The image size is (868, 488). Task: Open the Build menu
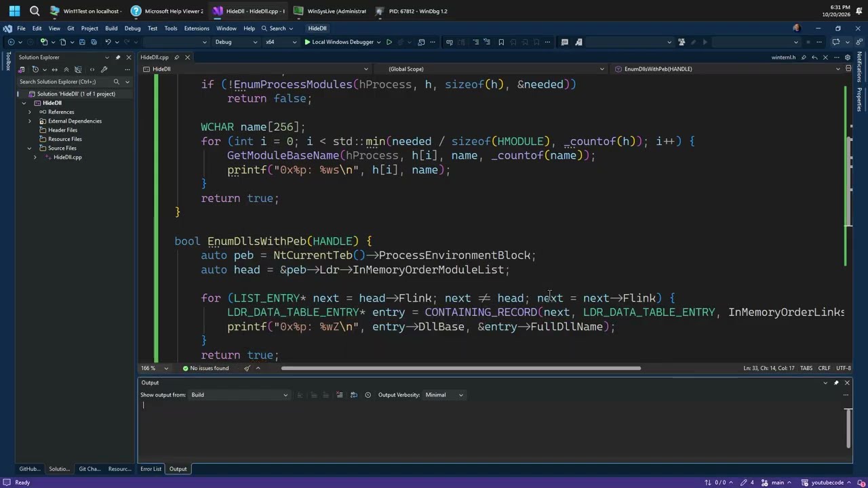pyautogui.click(x=111, y=28)
